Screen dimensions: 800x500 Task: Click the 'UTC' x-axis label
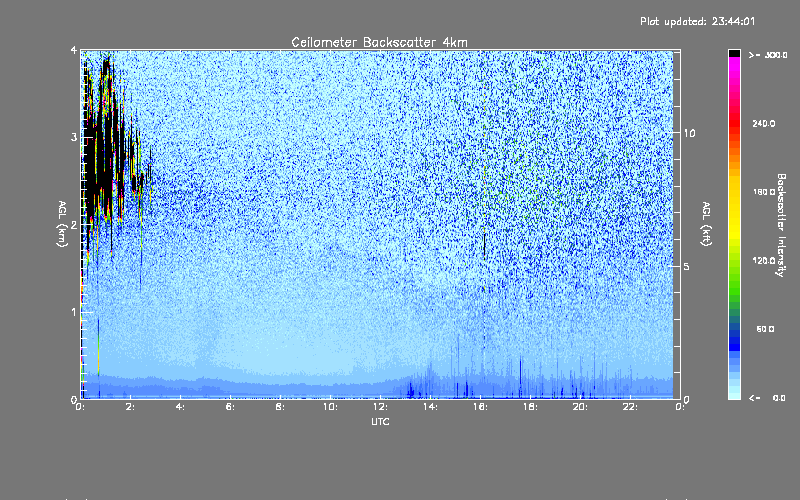[380, 422]
